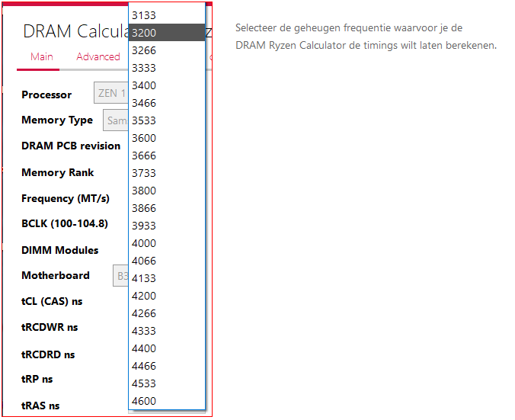Screen dimensions: 515x420
Task: Click the DRAM PCB revision label
Action: coord(71,146)
